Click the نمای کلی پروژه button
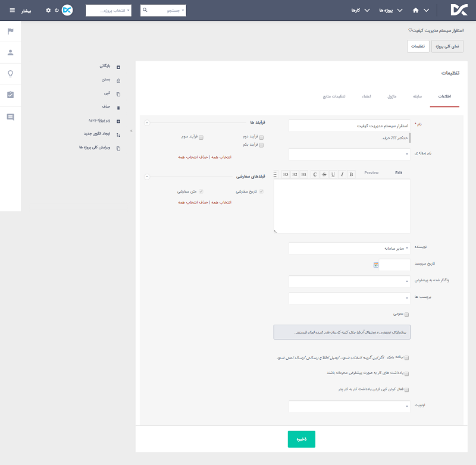 [447, 46]
